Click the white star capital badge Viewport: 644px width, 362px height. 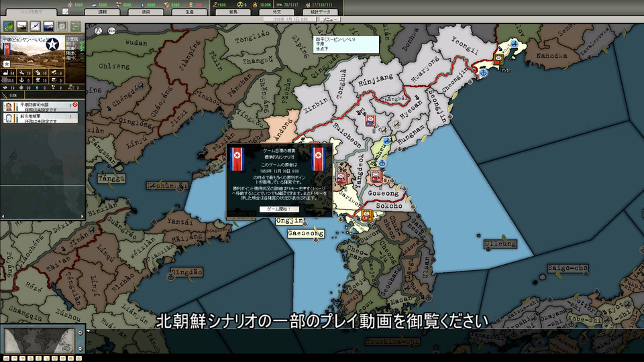pyautogui.click(x=52, y=44)
